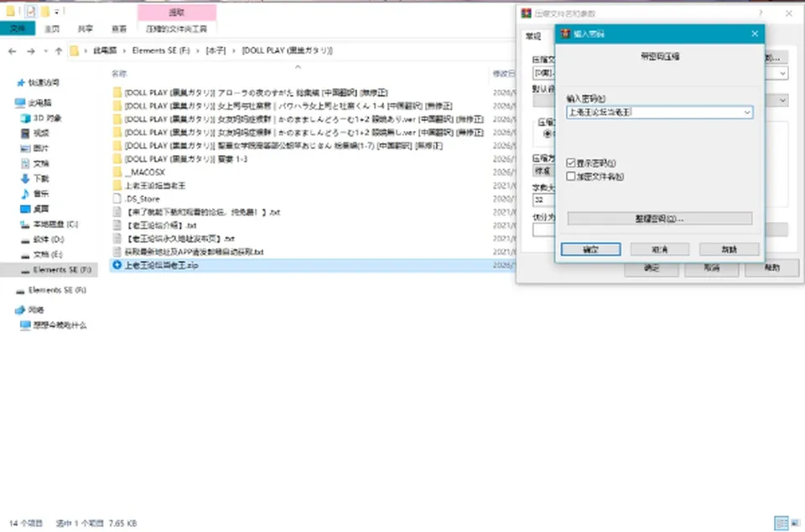
Task: Click the WinRAR icon in the 输入密码 title bar
Action: pyautogui.click(x=565, y=34)
